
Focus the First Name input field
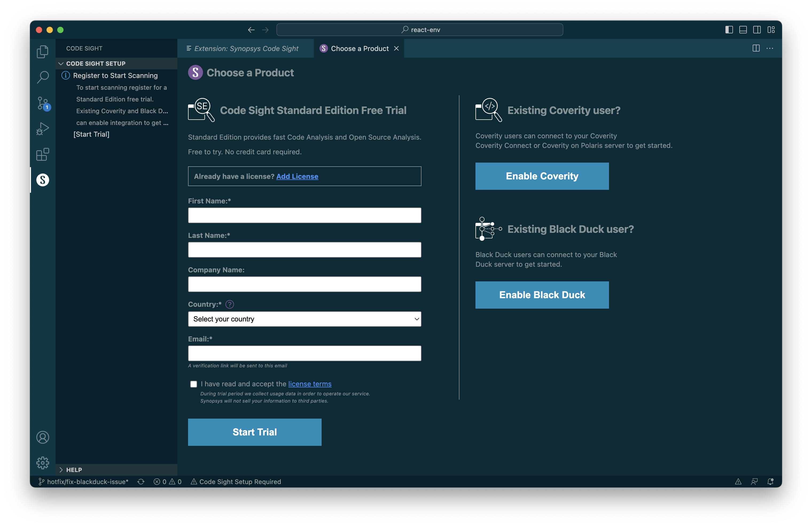point(304,215)
